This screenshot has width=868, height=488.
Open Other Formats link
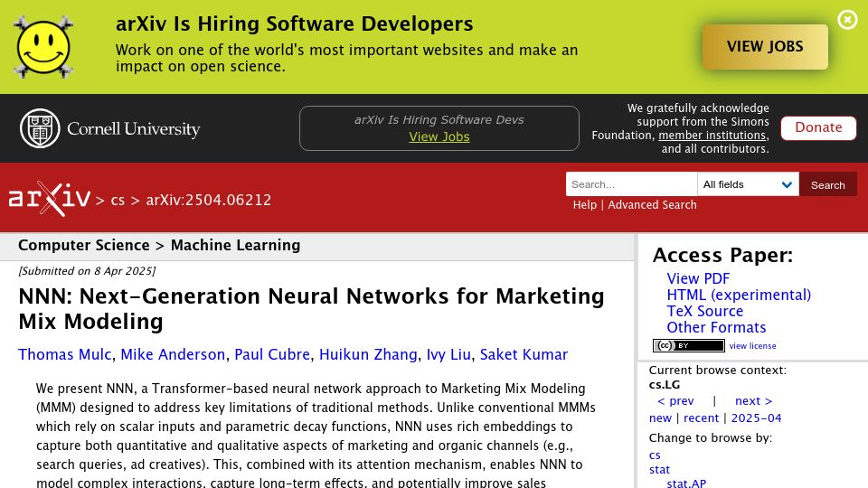716,327
